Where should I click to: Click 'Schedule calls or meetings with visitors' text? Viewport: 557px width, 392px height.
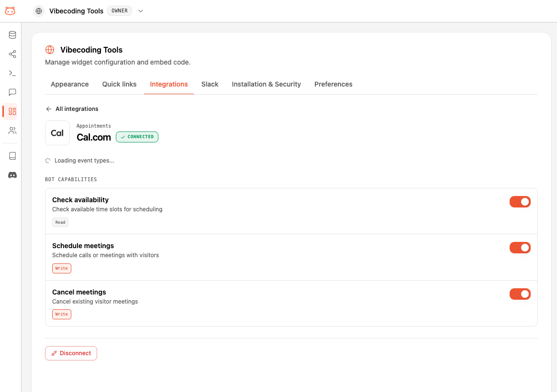click(105, 255)
